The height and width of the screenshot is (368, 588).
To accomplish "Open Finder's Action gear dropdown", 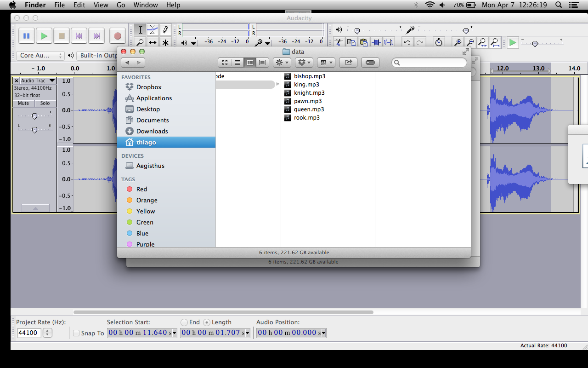I will pos(282,62).
